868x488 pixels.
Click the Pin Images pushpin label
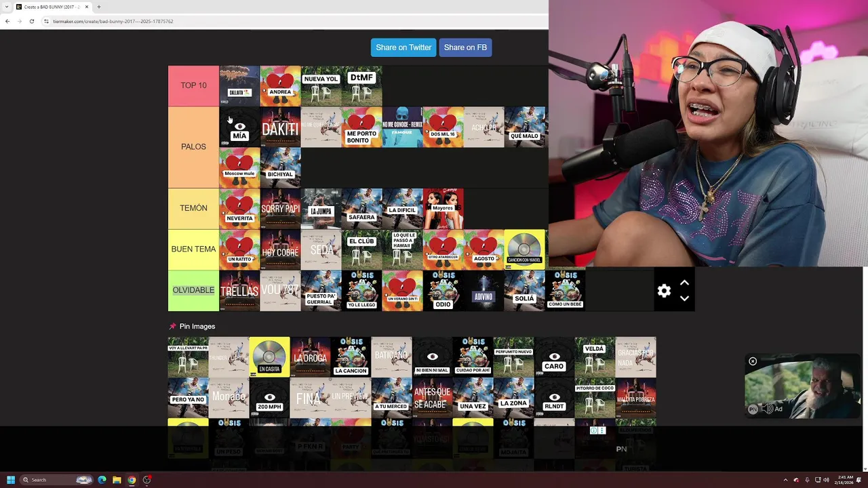tap(192, 326)
